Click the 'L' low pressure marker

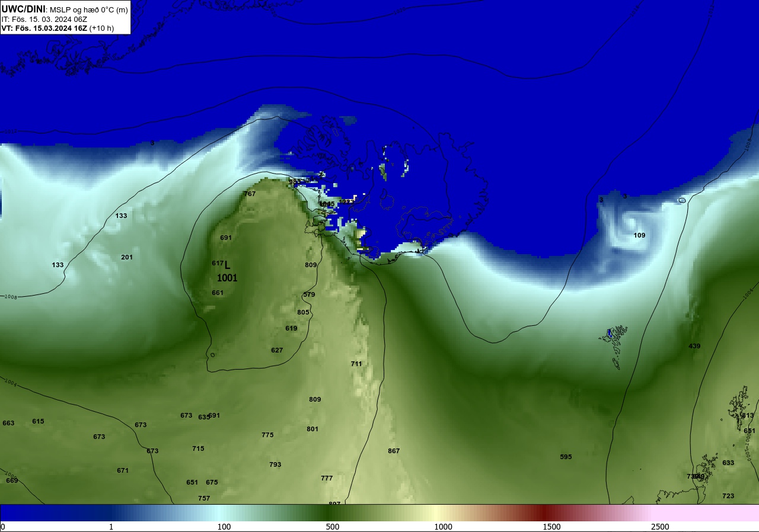click(227, 265)
